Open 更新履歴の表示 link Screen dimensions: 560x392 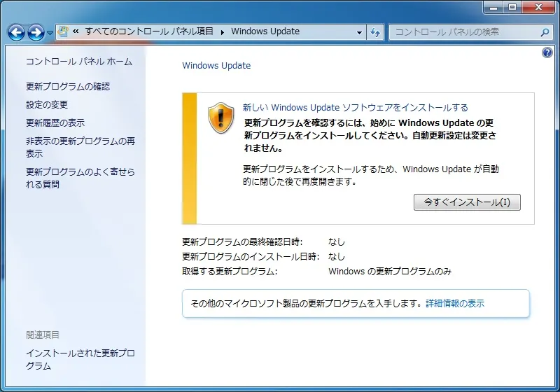55,122
